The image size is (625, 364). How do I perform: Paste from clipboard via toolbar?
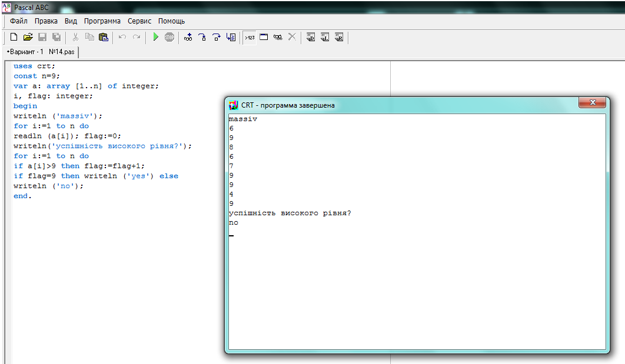click(x=104, y=37)
